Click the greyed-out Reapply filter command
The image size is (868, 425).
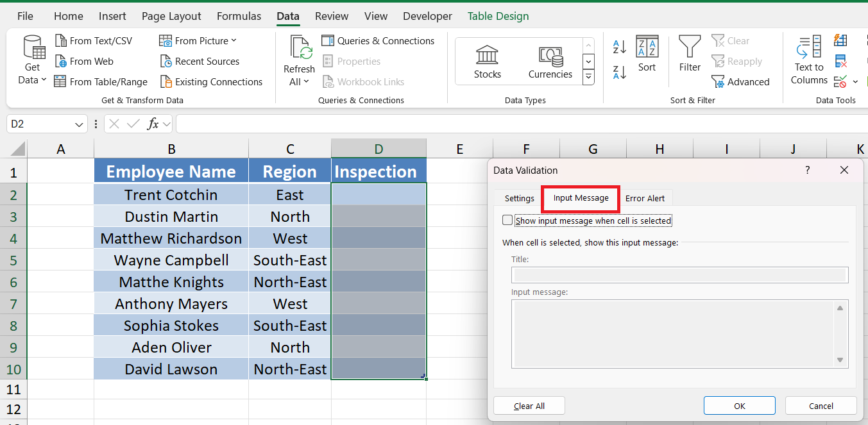click(x=736, y=62)
